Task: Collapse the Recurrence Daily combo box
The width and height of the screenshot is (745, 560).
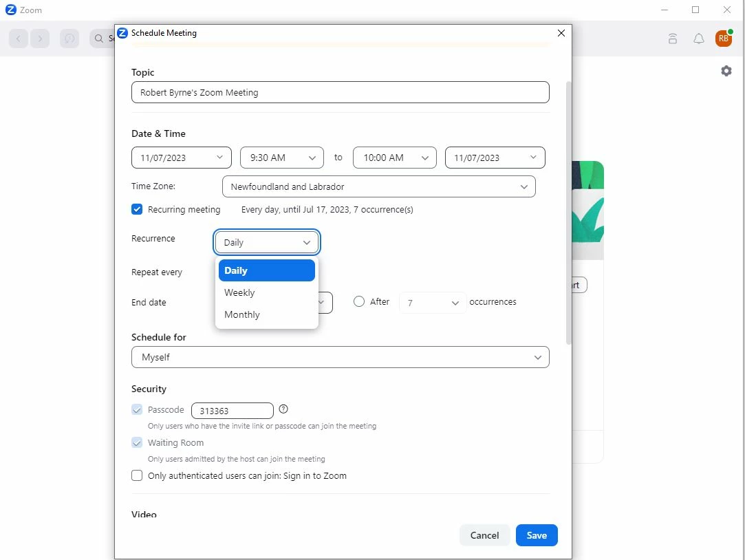Action: click(x=267, y=242)
